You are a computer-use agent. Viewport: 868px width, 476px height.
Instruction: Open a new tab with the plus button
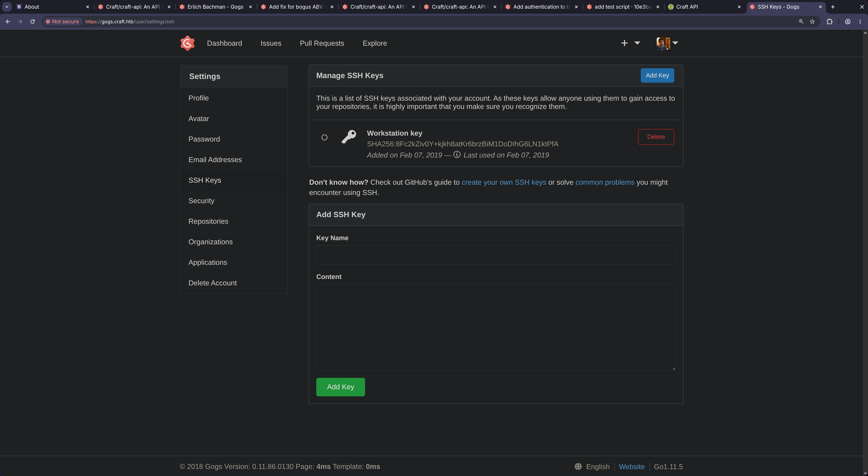point(833,7)
